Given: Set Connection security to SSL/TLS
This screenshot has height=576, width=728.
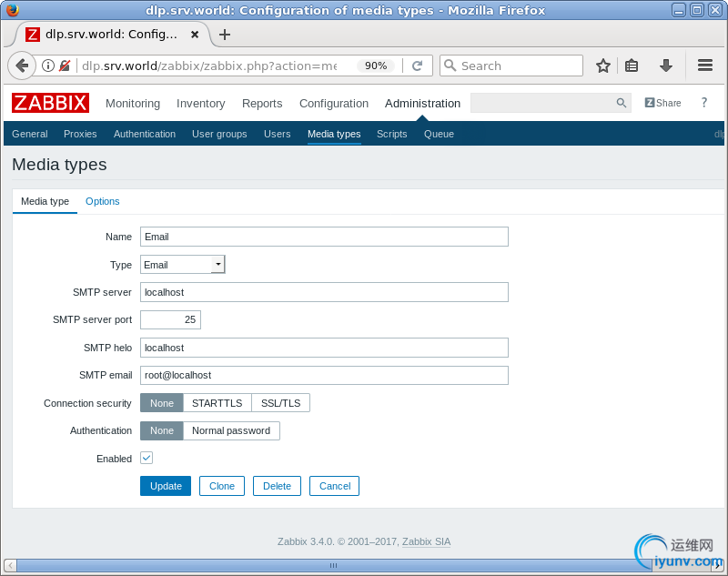Looking at the screenshot, I should [x=280, y=403].
